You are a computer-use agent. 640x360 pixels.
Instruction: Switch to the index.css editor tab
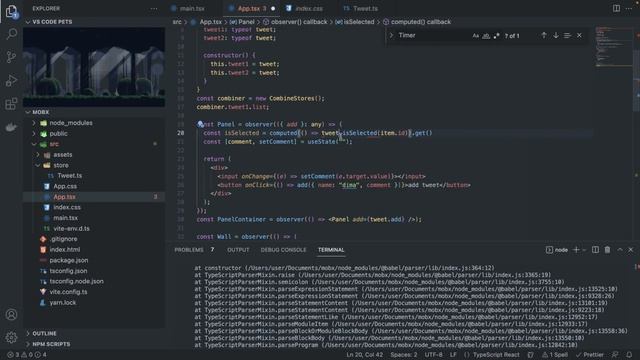click(309, 9)
